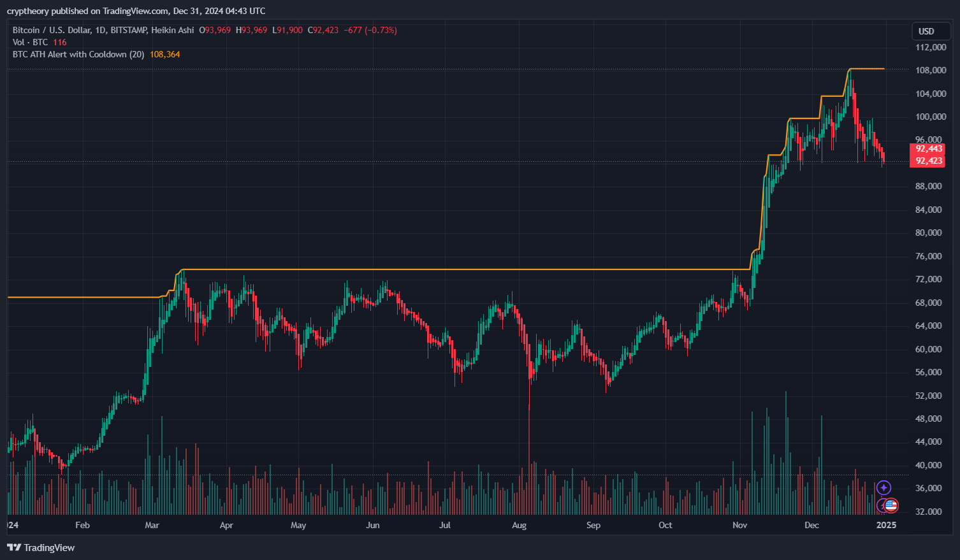960x560 pixels.
Task: Click the purple star event icon
Action: coord(884,488)
